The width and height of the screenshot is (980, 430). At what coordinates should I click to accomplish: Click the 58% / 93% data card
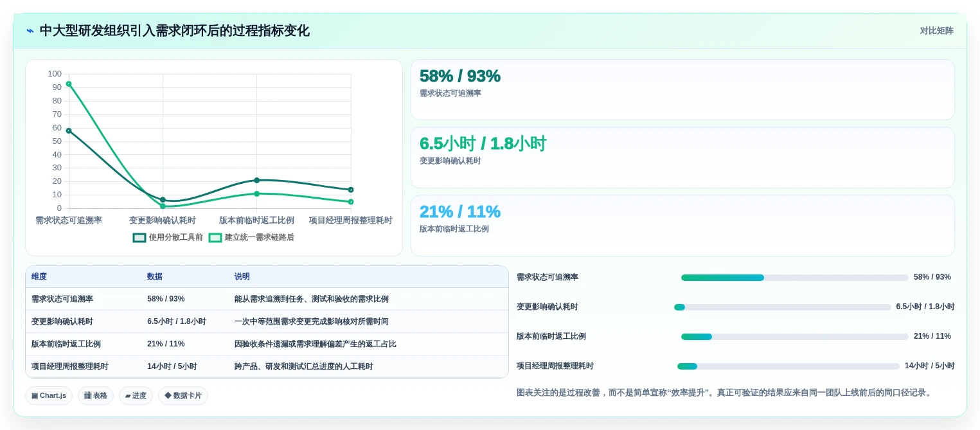click(682, 90)
